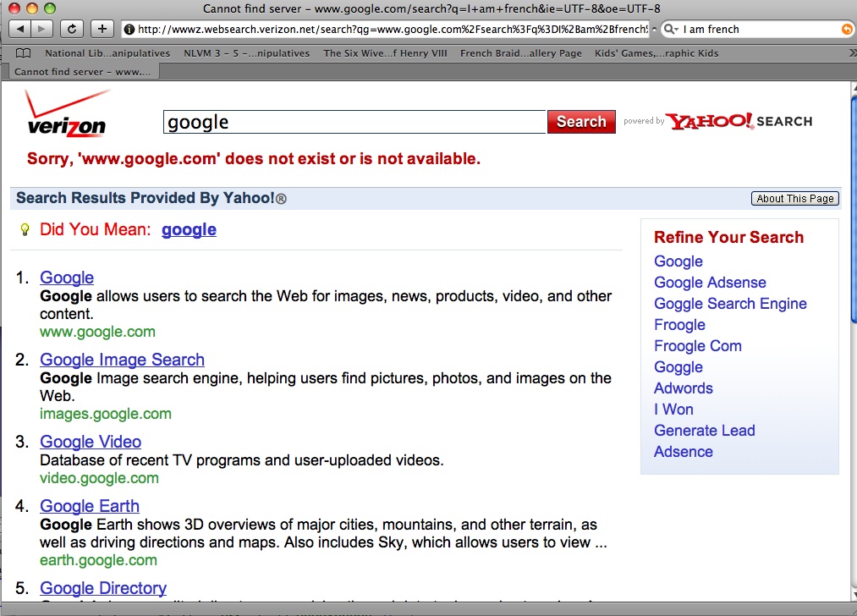Refine search with 'Froogle' only
The image size is (857, 616).
point(679,325)
